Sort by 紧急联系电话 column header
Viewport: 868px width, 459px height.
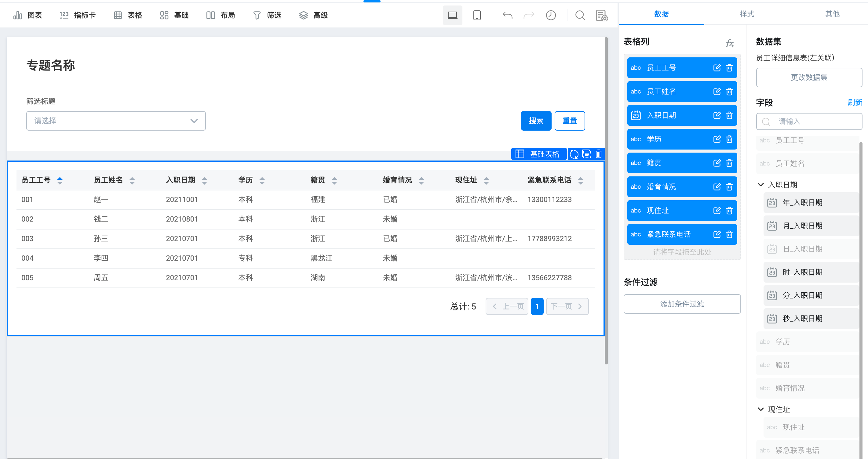581,180
